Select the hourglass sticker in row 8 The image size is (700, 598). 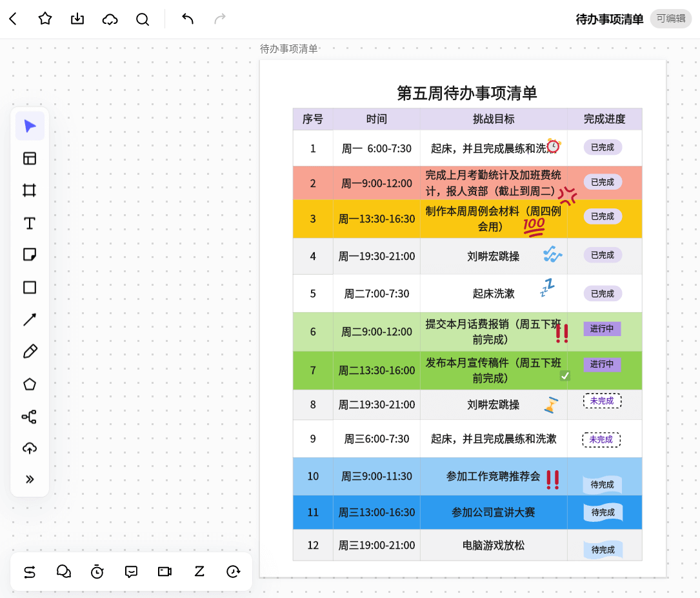[x=552, y=404]
